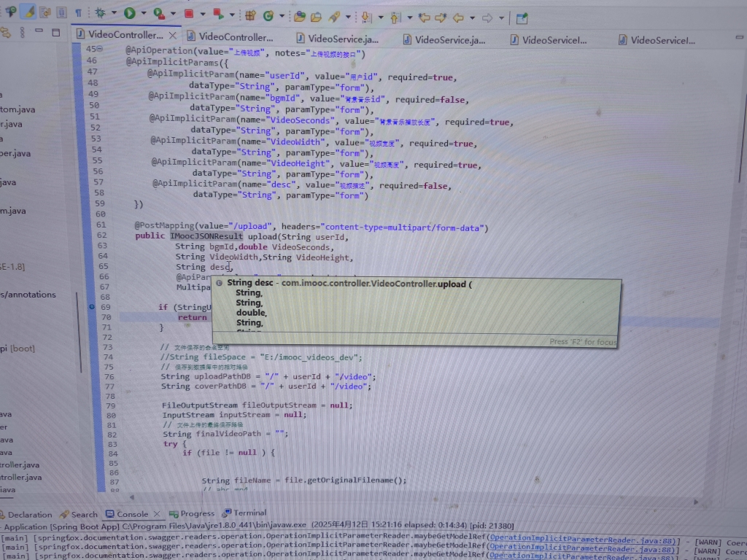Image resolution: width=747 pixels, height=560 pixels.
Task: Open the left panel's three-dot view menu
Action: coord(23,32)
